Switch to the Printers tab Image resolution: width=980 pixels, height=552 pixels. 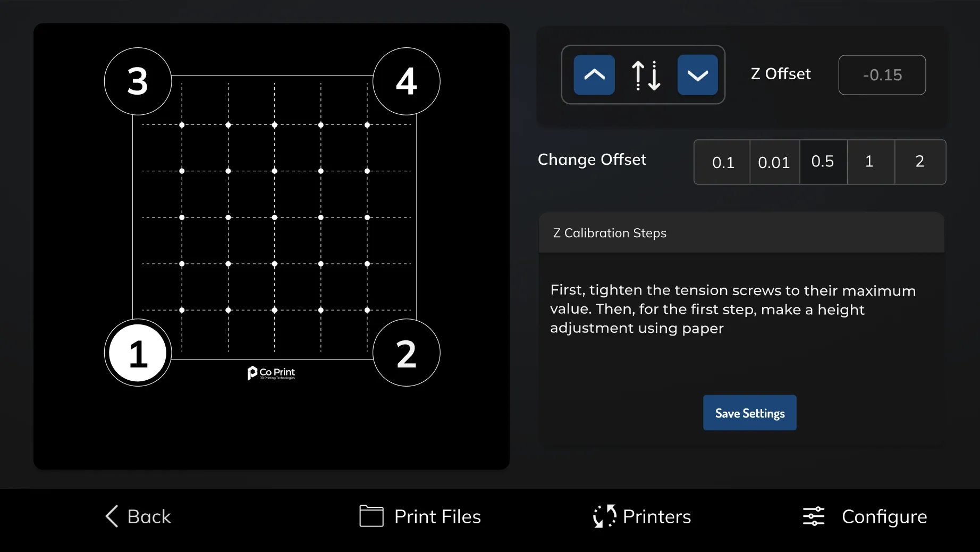(x=642, y=516)
